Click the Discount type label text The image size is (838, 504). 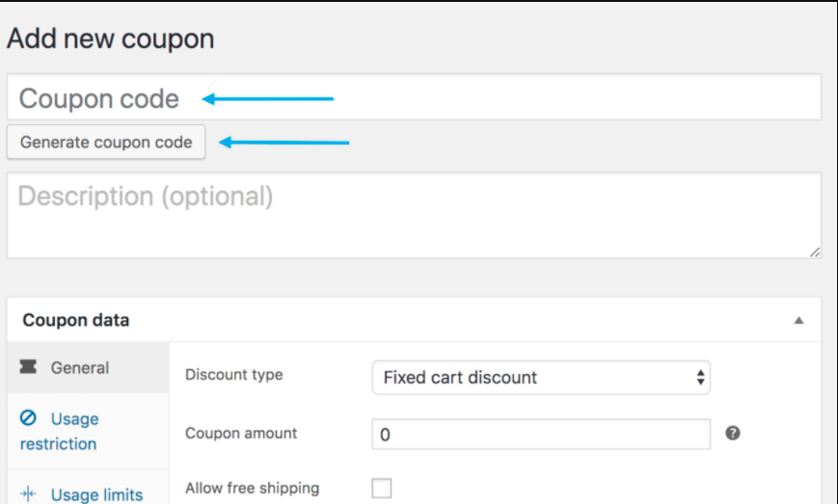coord(233,375)
